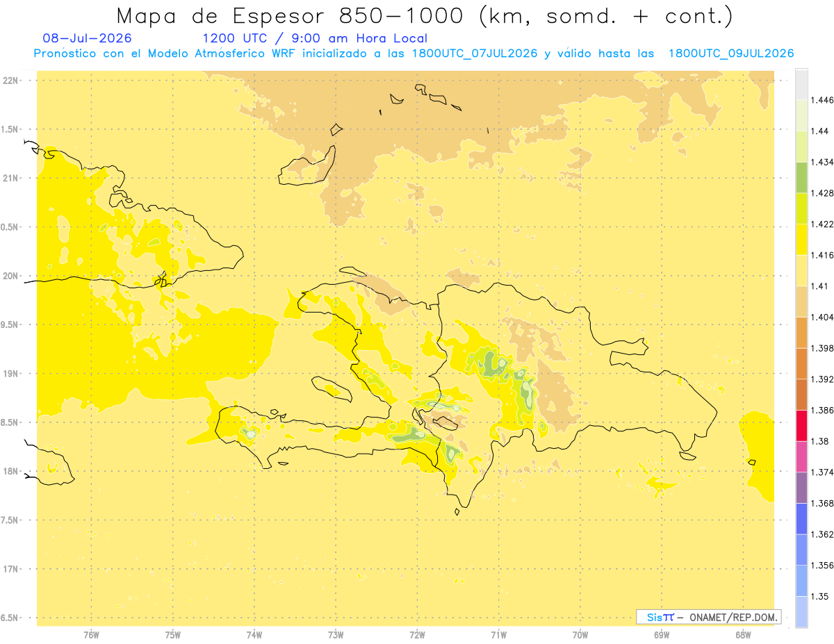Click the legend value '1.416'
Image resolution: width=834 pixels, height=644 pixels.
tap(821, 255)
